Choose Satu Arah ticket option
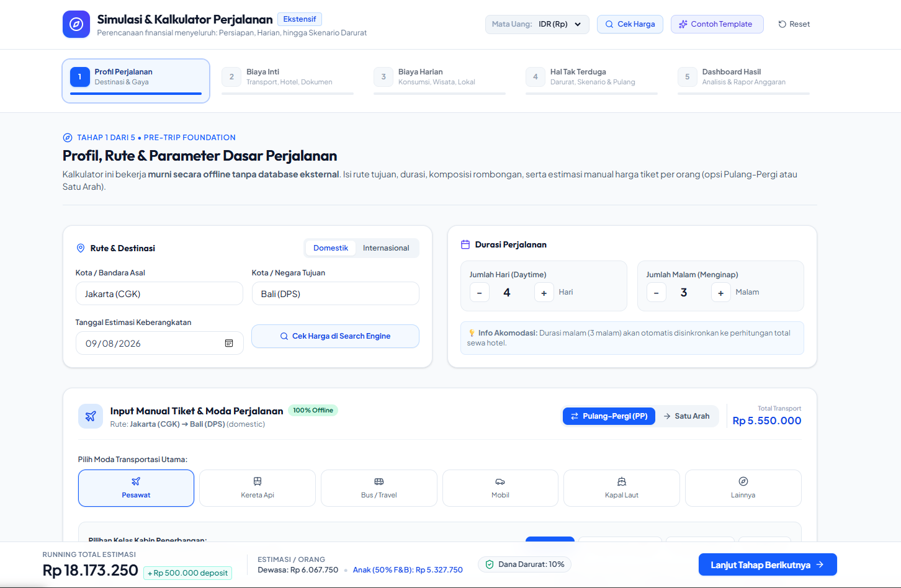This screenshot has width=901, height=588. (x=686, y=416)
